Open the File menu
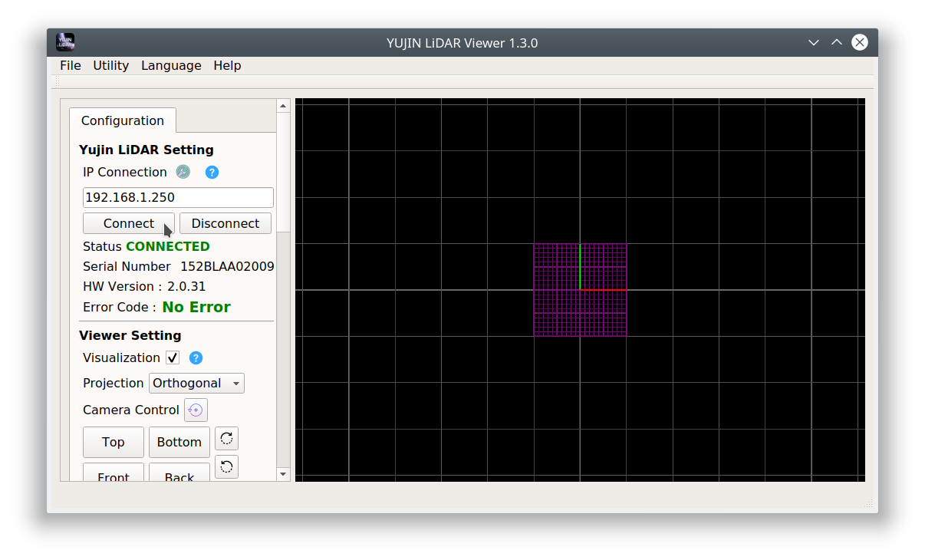 71,65
